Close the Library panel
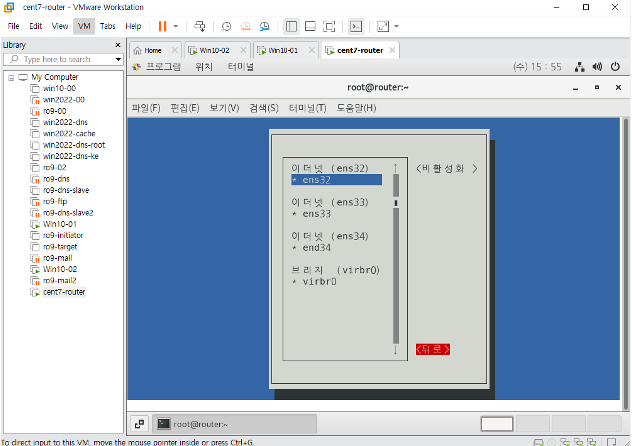 [118, 45]
